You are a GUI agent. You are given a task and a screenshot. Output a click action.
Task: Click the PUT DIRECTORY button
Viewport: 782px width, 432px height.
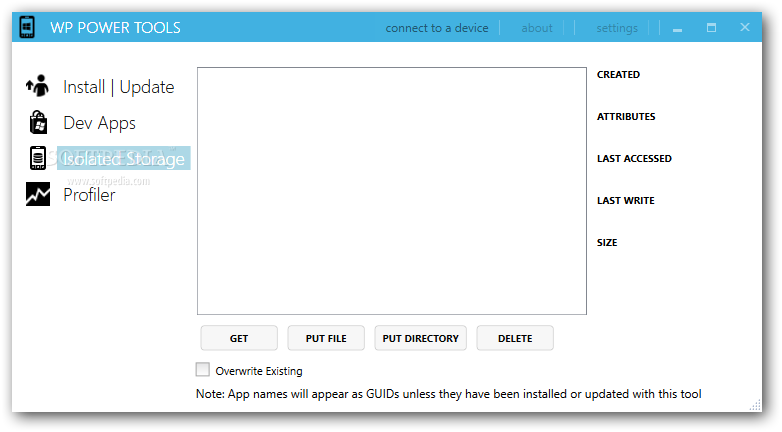420,338
